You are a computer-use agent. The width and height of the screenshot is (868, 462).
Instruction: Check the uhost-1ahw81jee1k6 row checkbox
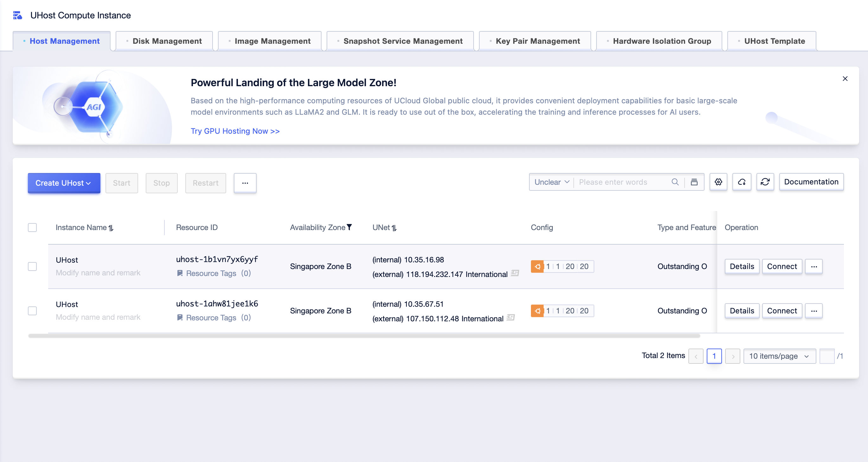coord(32,311)
